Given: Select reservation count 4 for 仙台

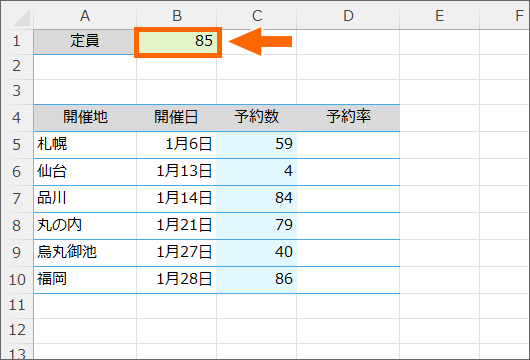Looking at the screenshot, I should tap(257, 172).
